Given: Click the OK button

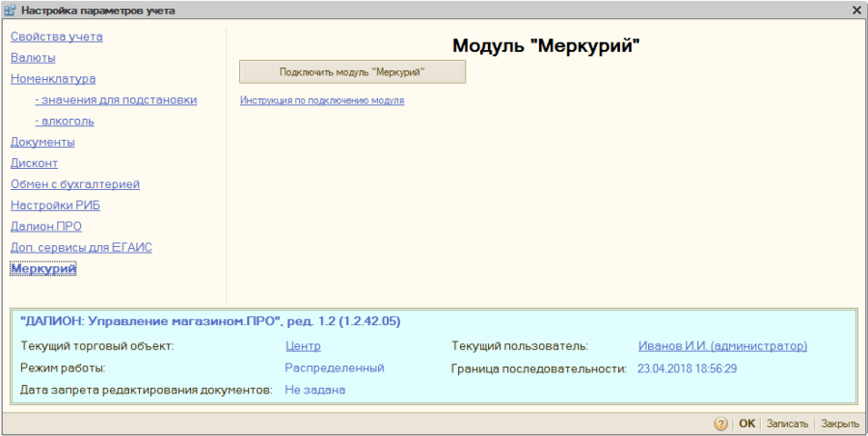Looking at the screenshot, I should click(746, 423).
